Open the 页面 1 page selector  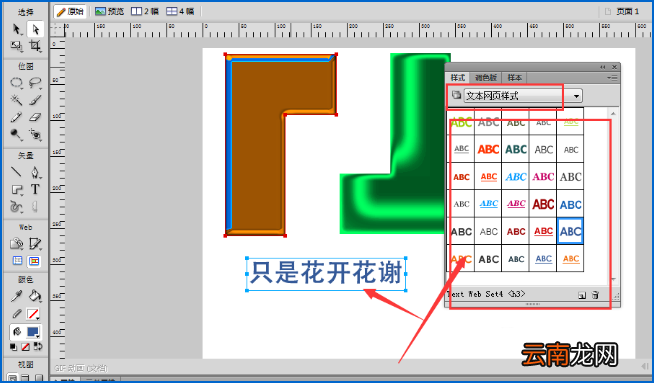622,12
